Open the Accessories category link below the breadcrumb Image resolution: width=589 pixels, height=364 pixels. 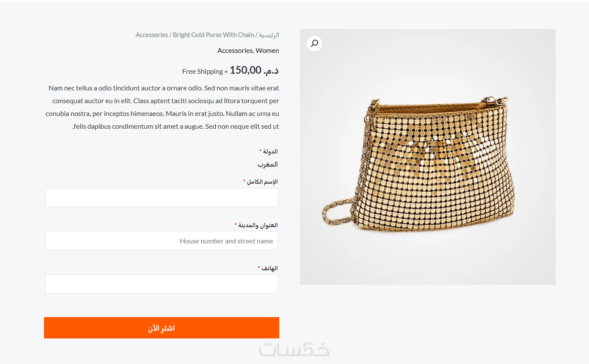(x=235, y=51)
